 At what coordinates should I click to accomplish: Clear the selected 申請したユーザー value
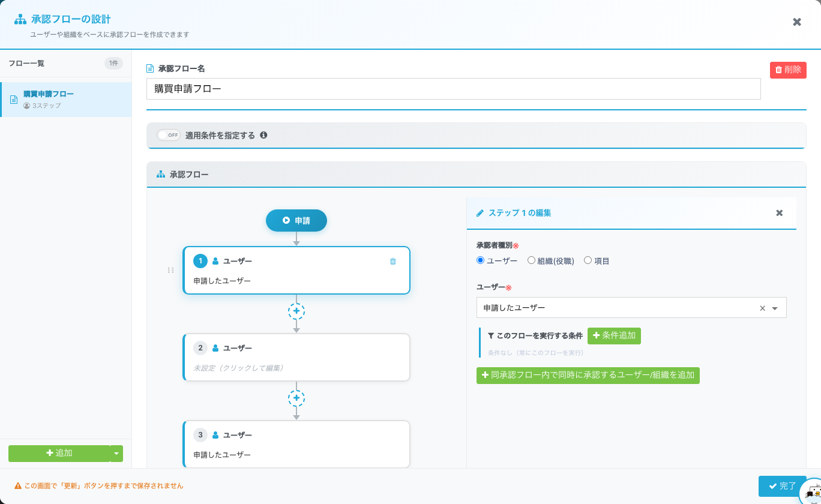click(762, 308)
